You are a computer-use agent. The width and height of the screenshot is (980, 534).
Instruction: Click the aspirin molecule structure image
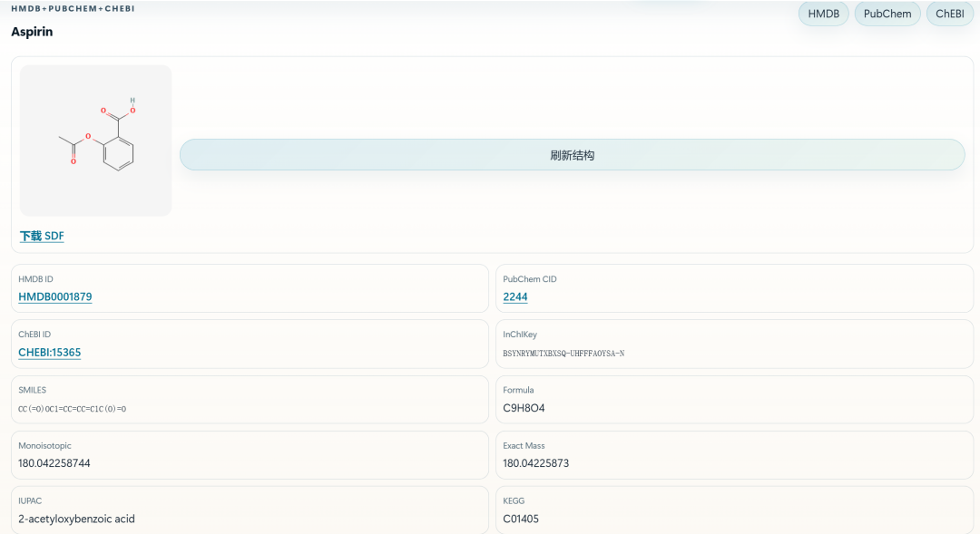(x=95, y=141)
